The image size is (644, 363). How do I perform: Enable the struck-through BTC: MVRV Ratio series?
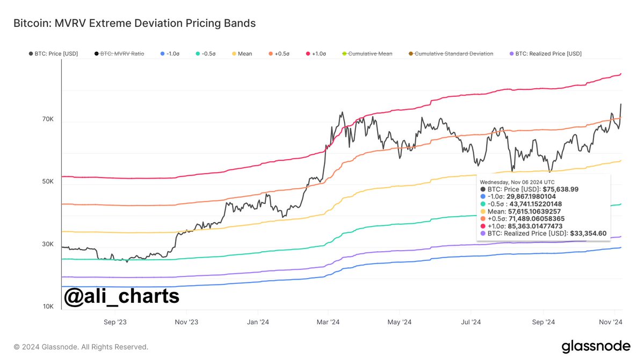[x=119, y=54]
